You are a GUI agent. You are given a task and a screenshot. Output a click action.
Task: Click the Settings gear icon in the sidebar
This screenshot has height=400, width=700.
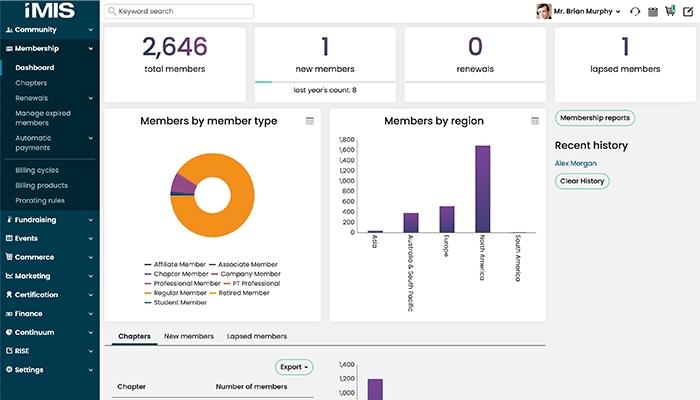9,370
